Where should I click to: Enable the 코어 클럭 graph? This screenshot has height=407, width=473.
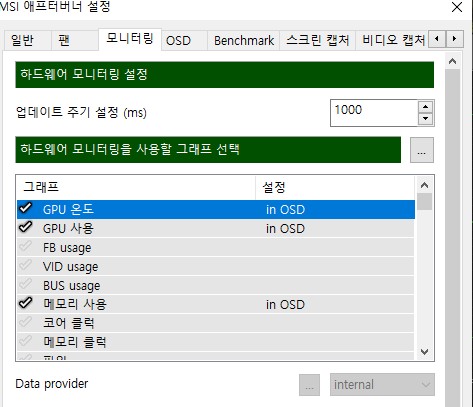click(x=26, y=322)
